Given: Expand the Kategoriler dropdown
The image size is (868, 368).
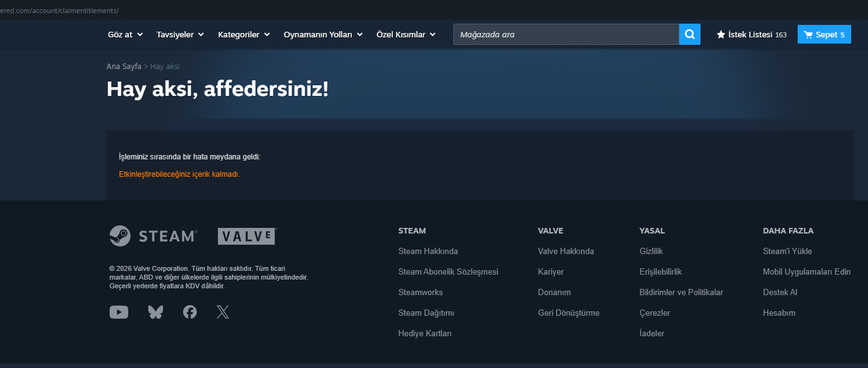Looking at the screenshot, I should click(243, 34).
